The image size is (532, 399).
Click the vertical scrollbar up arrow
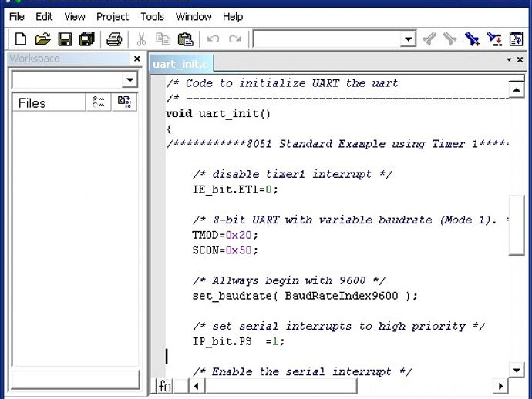[x=517, y=90]
